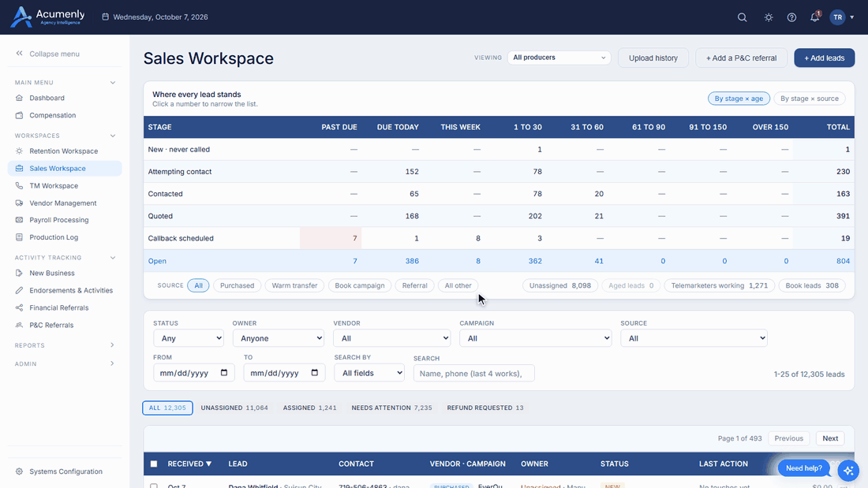This screenshot has height=488, width=868.
Task: Select the Warm transfer source pill
Action: pyautogui.click(x=294, y=285)
